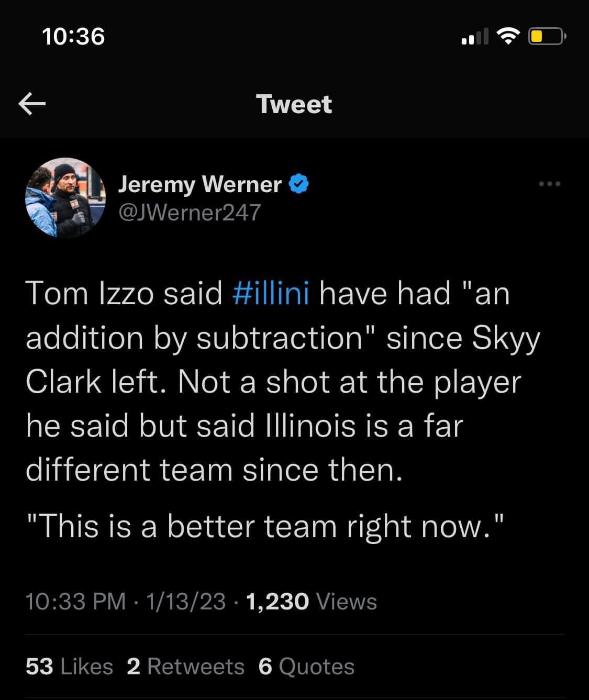Open the 6 Quotes list
Image resolution: width=589 pixels, height=700 pixels.
(x=306, y=666)
